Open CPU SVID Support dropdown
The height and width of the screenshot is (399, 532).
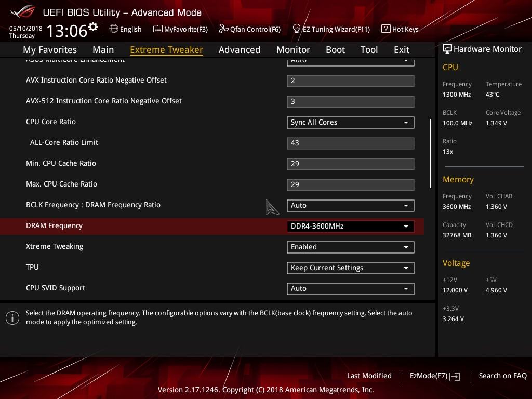pos(351,289)
